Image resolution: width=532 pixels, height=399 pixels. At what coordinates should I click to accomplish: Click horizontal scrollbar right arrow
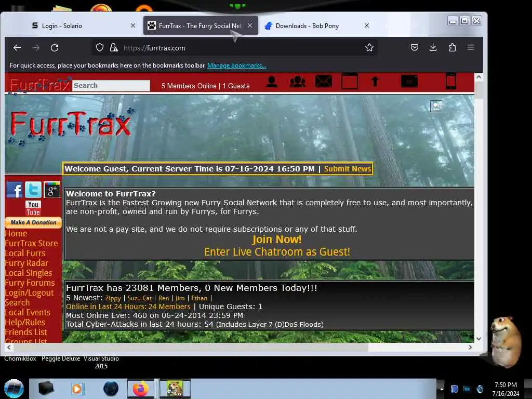[x=470, y=348]
